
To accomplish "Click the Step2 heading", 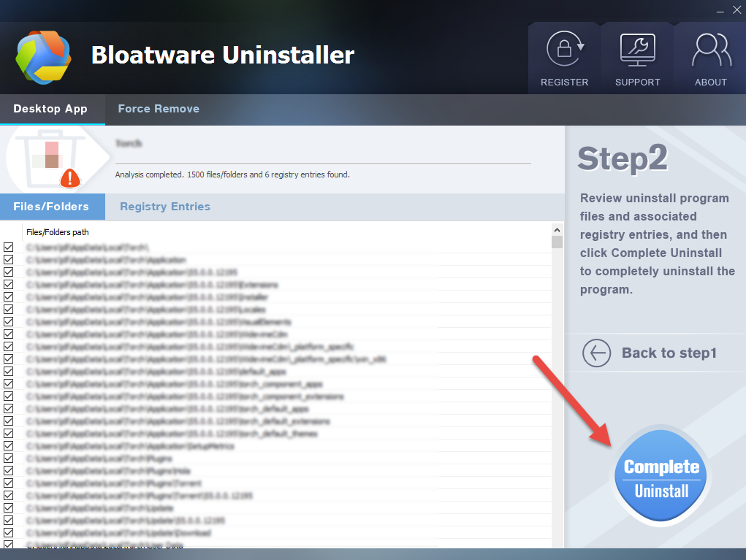I will point(623,158).
